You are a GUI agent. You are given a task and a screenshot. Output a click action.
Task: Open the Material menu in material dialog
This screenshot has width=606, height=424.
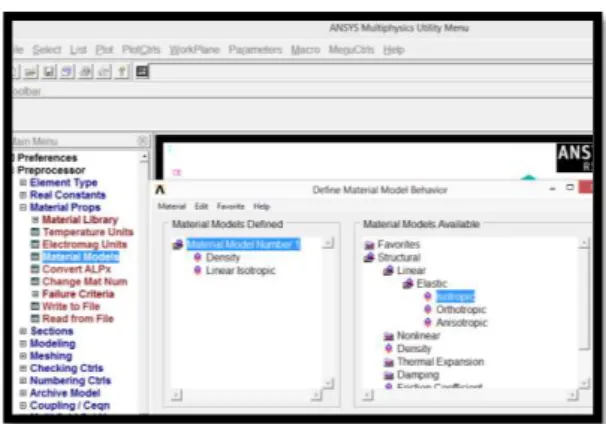click(x=172, y=206)
